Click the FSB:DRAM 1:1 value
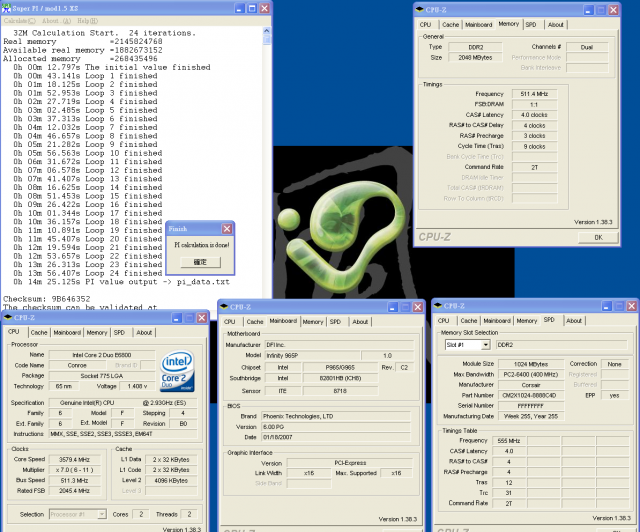 [534, 105]
